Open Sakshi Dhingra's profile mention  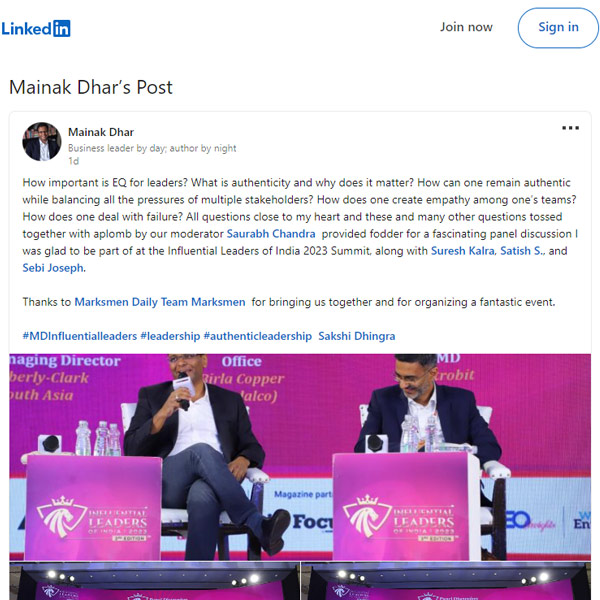(x=357, y=336)
